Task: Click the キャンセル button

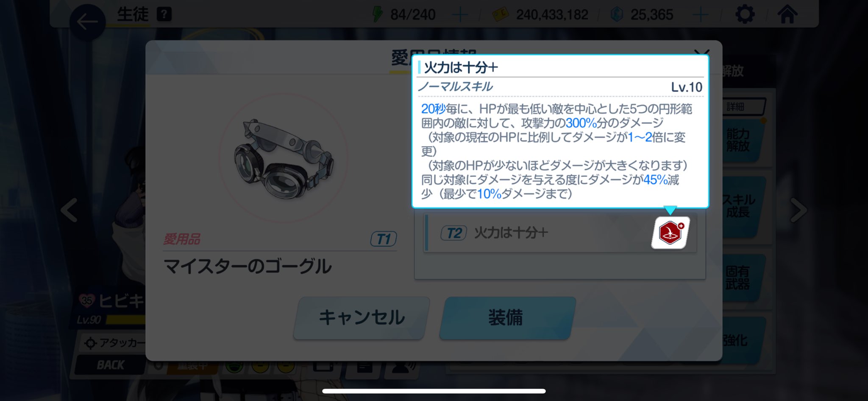Action: pos(362,318)
